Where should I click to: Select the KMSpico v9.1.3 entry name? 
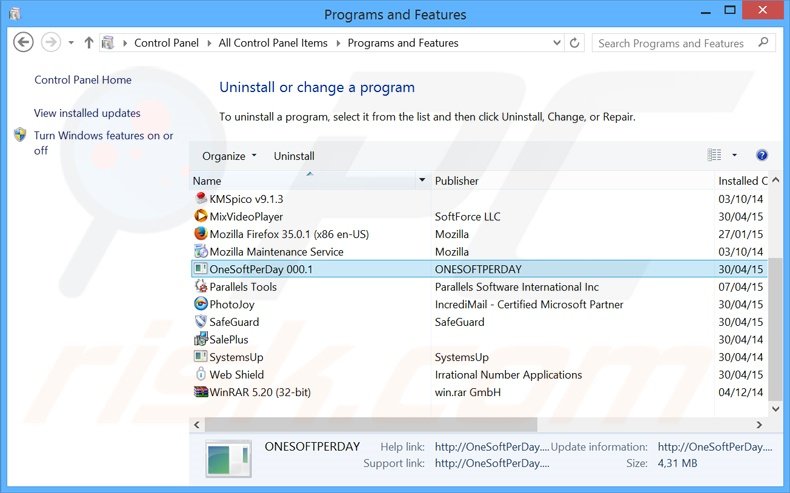pos(246,199)
